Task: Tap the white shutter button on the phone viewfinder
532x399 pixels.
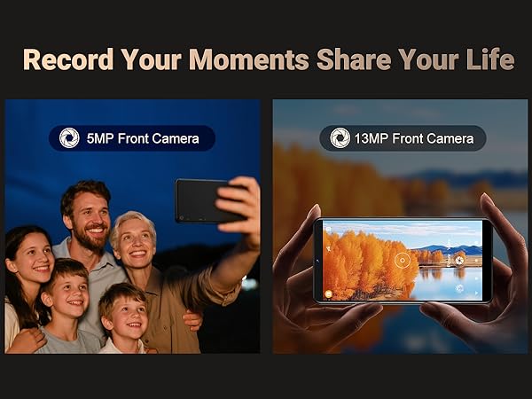Action: tap(459, 260)
